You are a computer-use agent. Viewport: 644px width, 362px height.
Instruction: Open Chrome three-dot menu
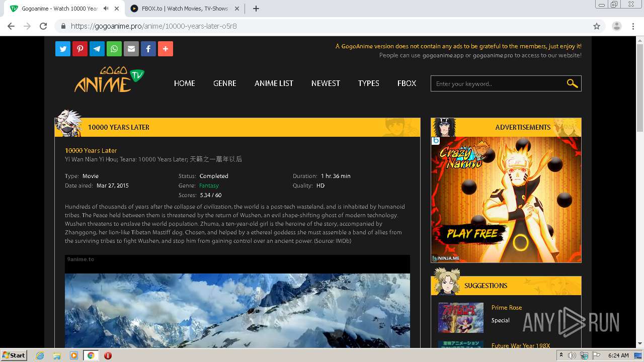pyautogui.click(x=634, y=26)
